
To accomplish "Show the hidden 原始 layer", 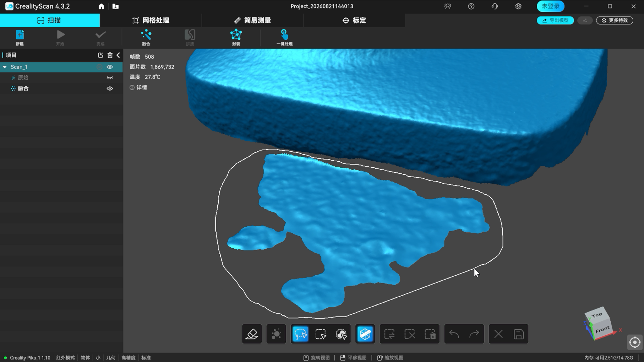I will [110, 77].
